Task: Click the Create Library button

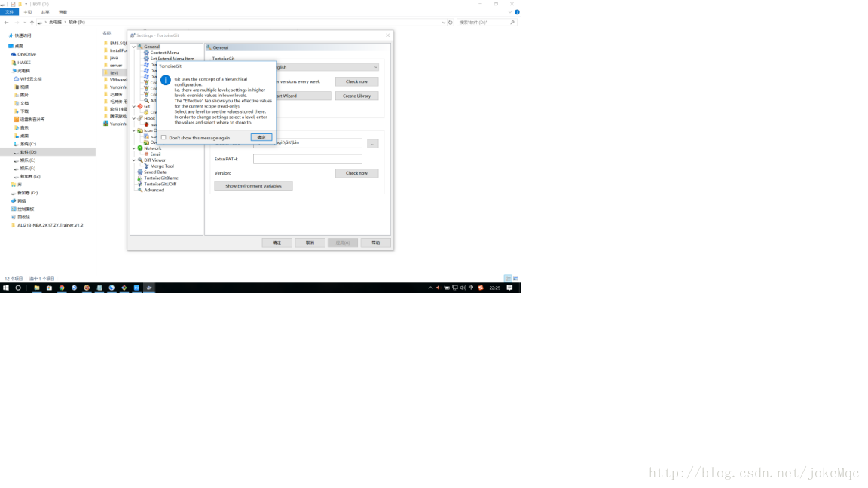Action: tap(356, 96)
